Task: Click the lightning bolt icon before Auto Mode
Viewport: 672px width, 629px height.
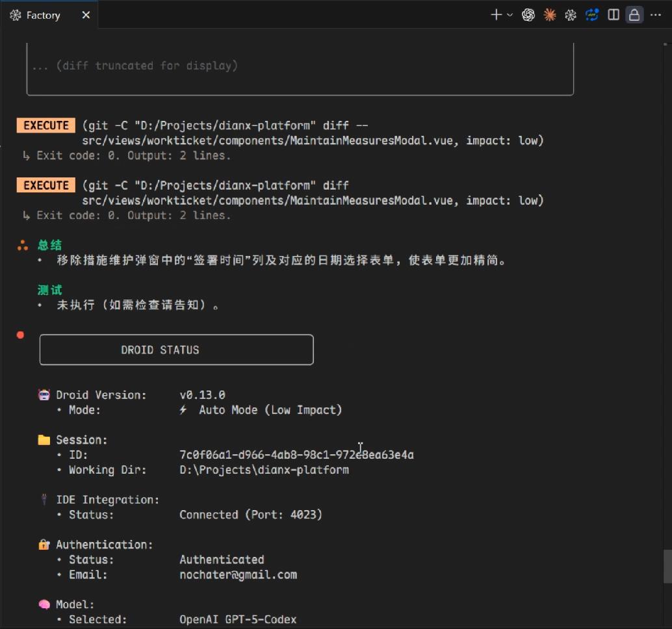Action: click(x=183, y=410)
